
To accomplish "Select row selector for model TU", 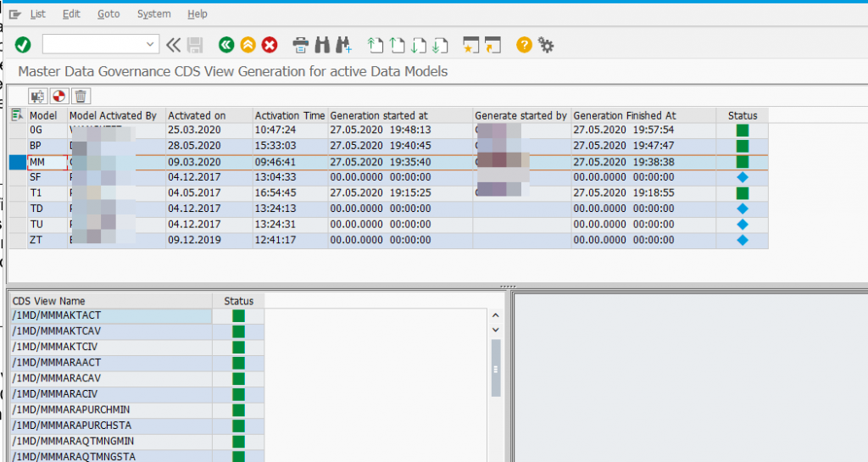I will click(x=18, y=224).
